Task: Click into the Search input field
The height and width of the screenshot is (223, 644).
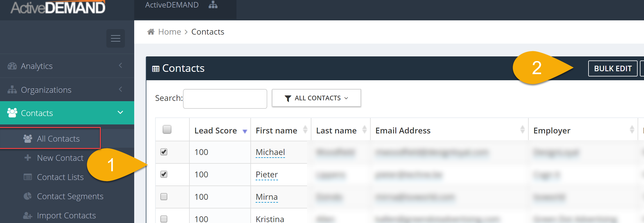Action: (225, 99)
